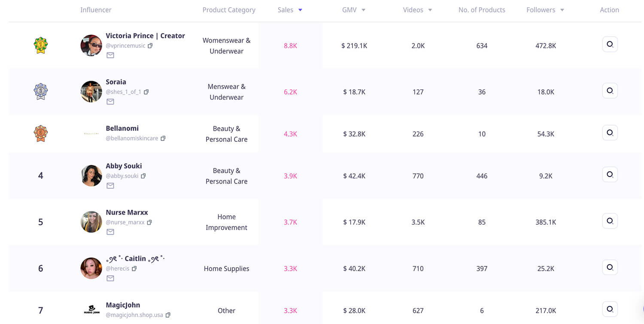Click the Product Category column header

(229, 10)
